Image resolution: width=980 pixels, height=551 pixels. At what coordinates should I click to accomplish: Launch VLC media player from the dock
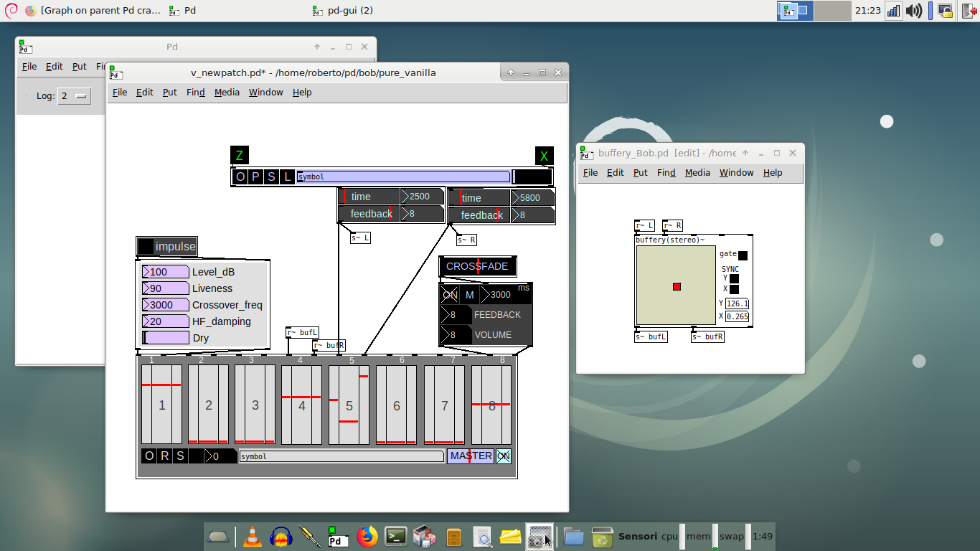click(x=252, y=537)
